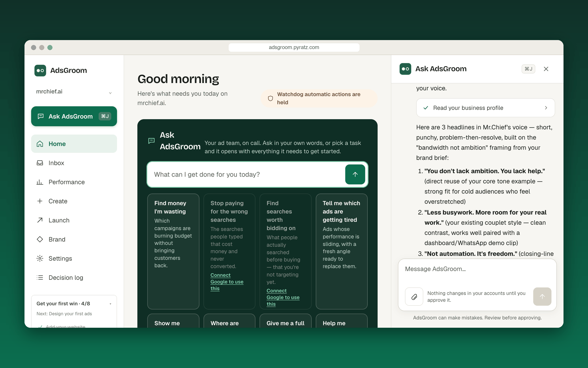Click the What can I get done input
The image size is (588, 368).
246,174
